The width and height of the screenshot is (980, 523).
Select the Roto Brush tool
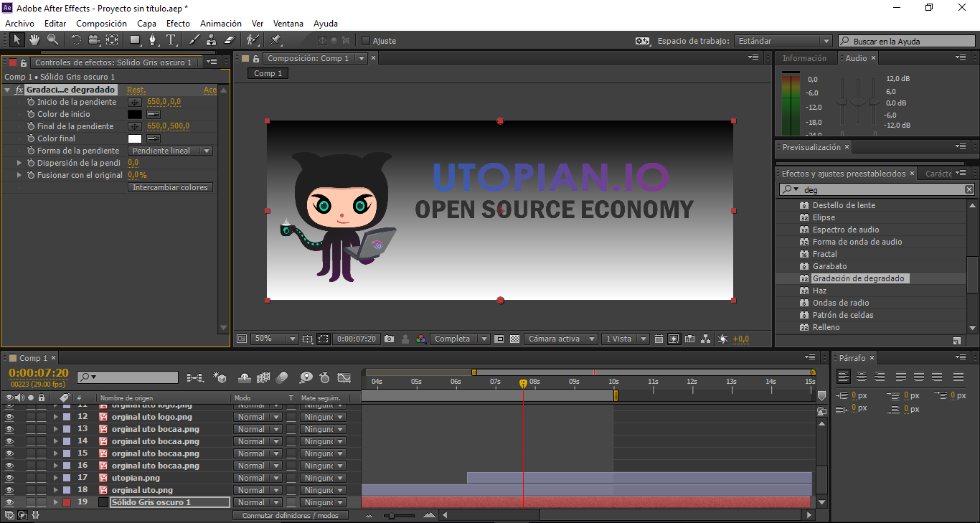(x=253, y=40)
